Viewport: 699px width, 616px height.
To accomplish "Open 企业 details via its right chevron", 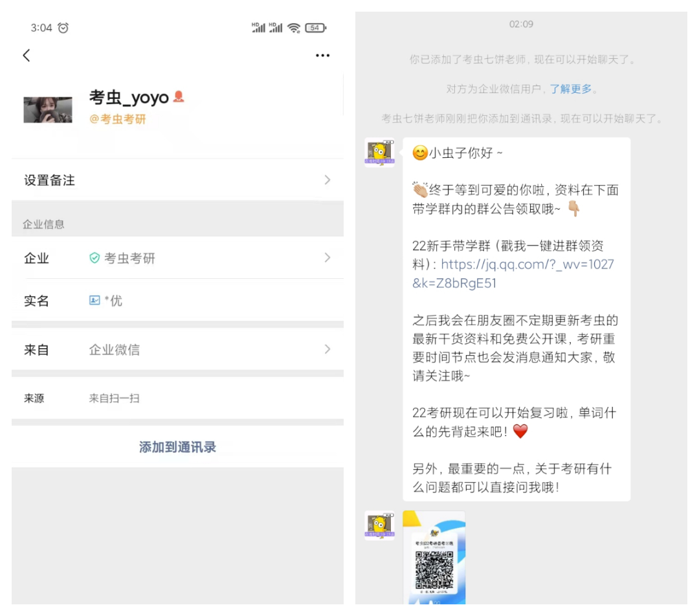I will tap(327, 258).
